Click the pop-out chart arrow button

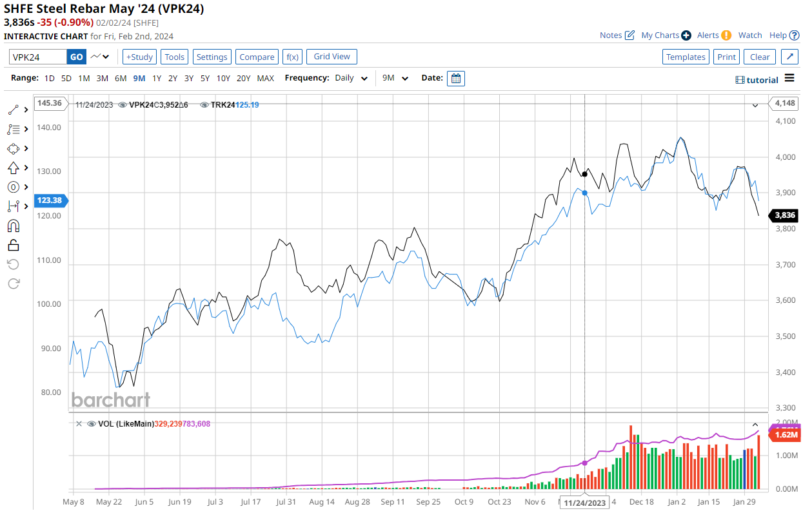(790, 57)
